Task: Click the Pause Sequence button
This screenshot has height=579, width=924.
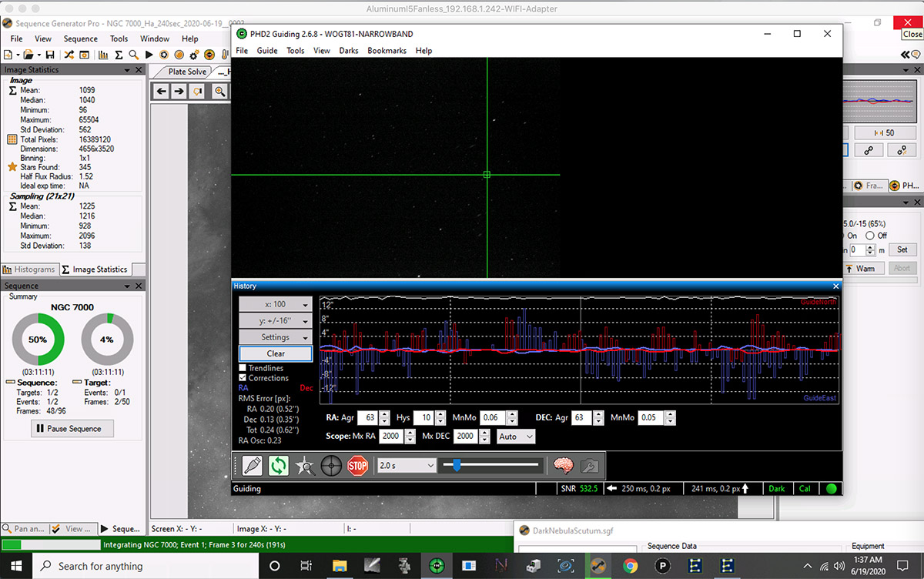Action: point(74,429)
